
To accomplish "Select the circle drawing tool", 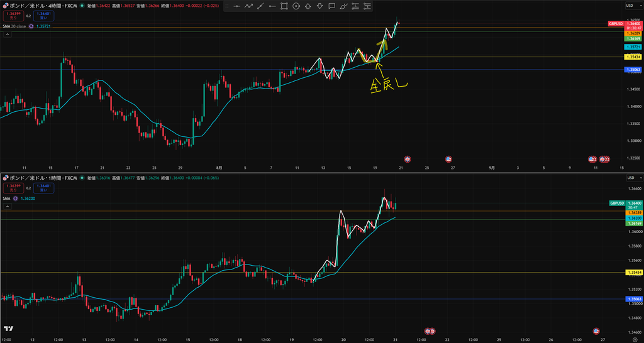I will click(x=296, y=6).
